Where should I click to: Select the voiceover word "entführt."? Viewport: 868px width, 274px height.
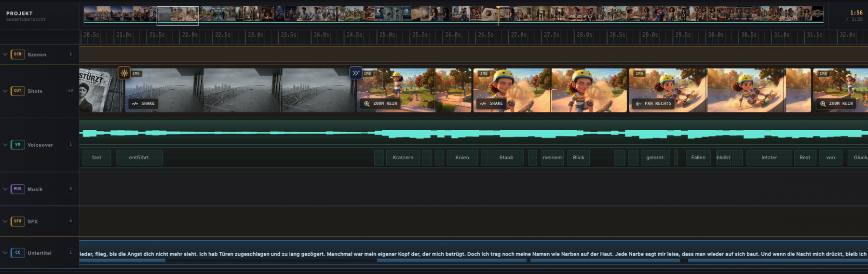(x=139, y=158)
